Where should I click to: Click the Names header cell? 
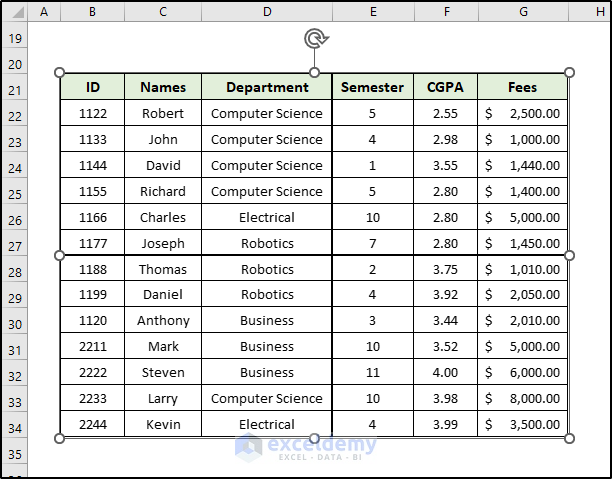pos(163,87)
